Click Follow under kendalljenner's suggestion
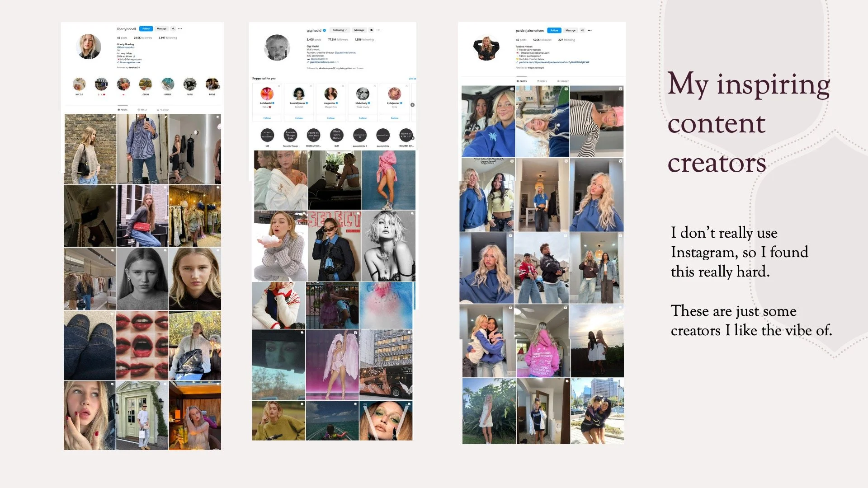The height and width of the screenshot is (488, 868). 299,118
